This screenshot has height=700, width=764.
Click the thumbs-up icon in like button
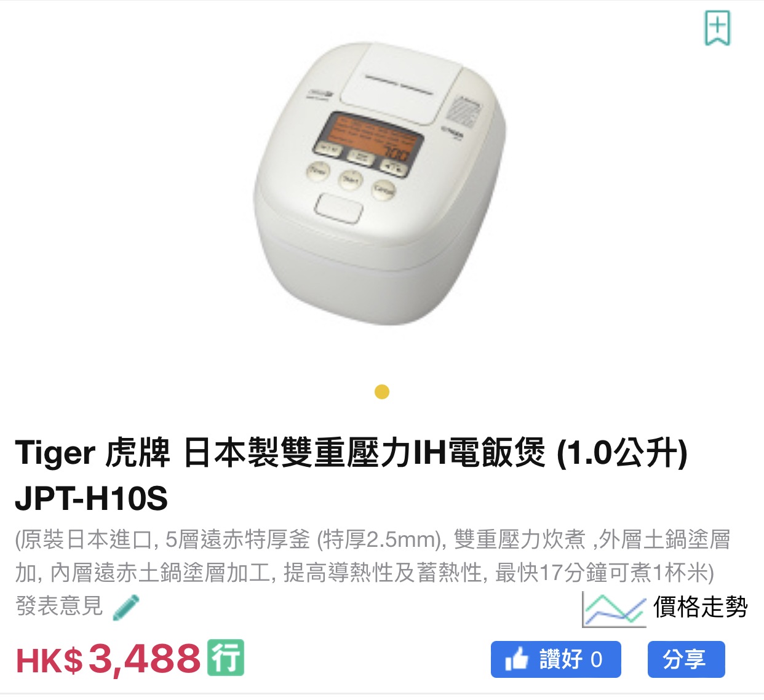(517, 659)
